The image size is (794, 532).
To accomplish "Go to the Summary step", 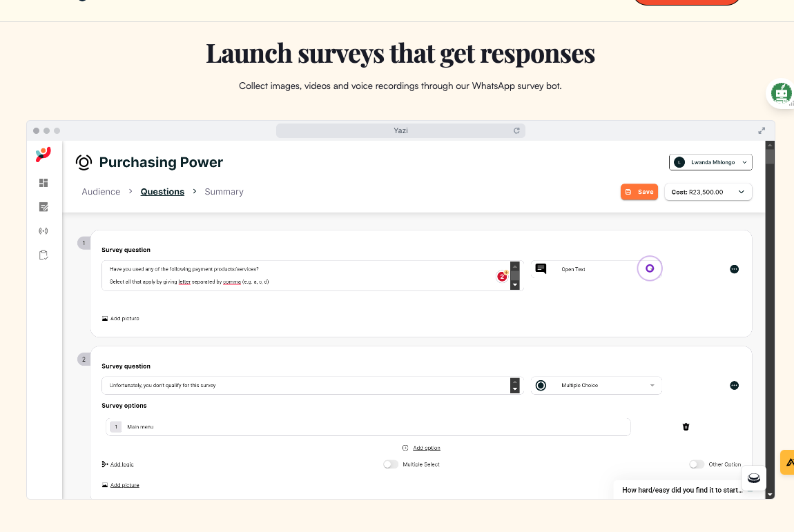I will [224, 192].
